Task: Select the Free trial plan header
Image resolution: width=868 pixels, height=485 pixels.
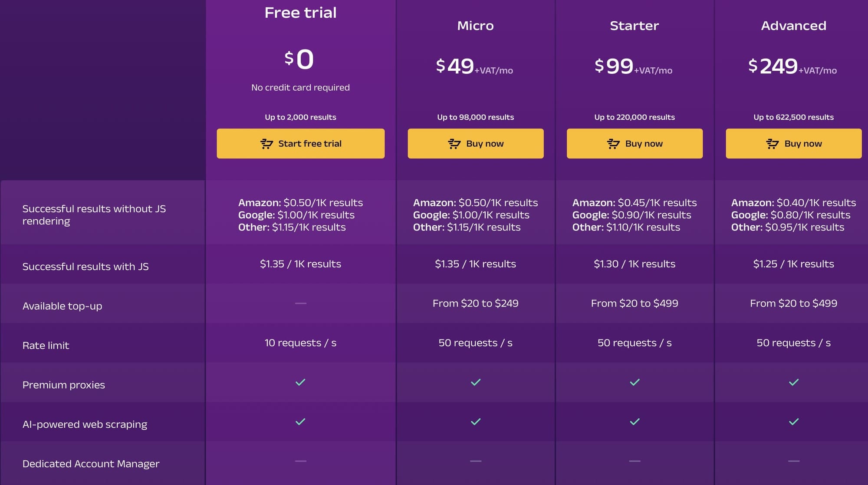Action: tap(300, 13)
